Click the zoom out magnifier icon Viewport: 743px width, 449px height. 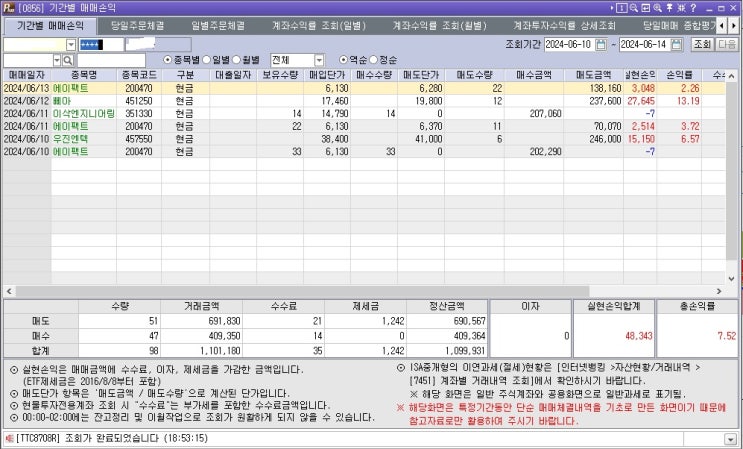click(634, 8)
